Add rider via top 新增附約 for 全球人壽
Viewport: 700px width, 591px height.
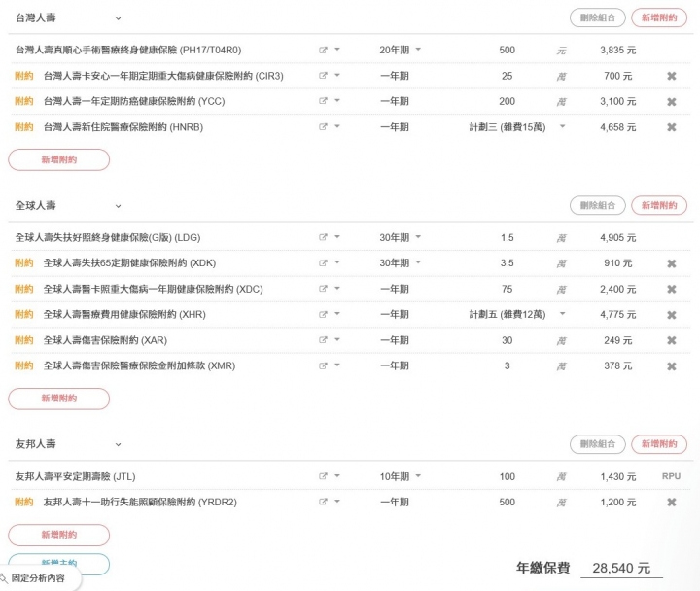tap(659, 205)
